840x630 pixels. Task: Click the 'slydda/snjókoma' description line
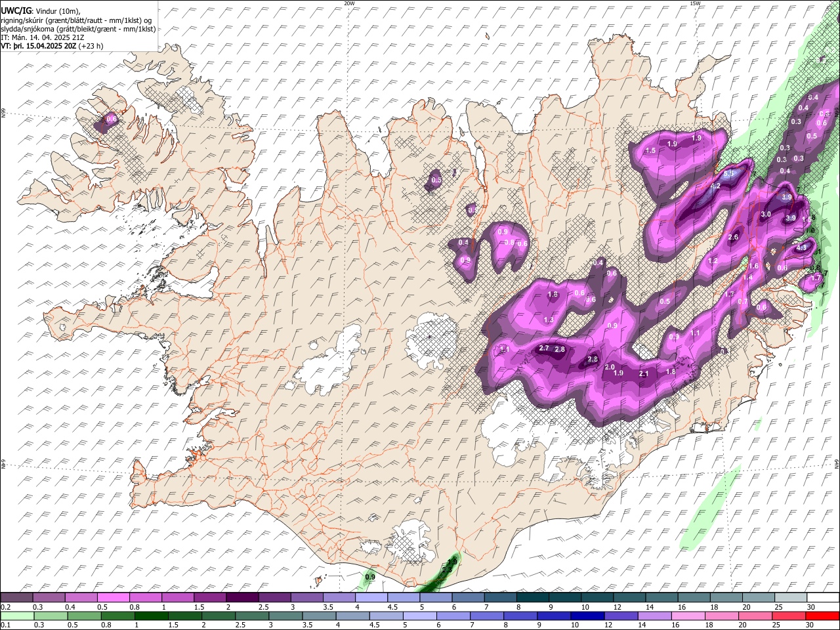[79, 29]
